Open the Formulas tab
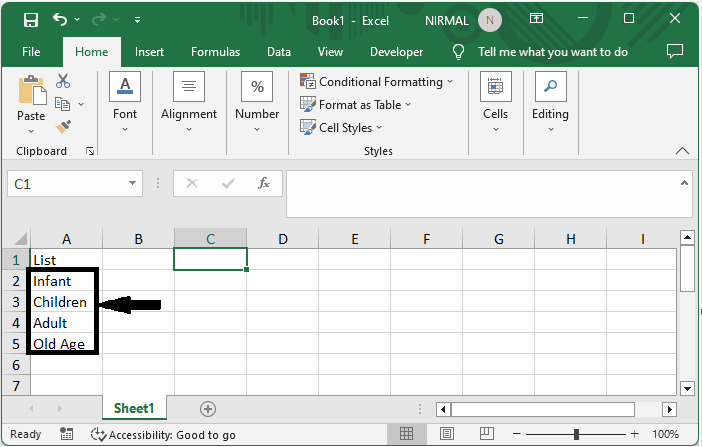Viewport: 702px width, 447px height. pos(215,52)
